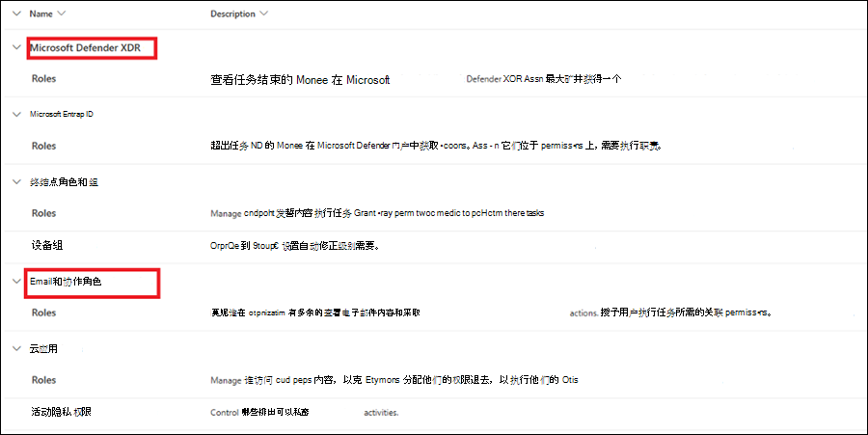The height and width of the screenshot is (435, 868).
Task: Collapse the 云应用 group chevron
Action: pos(16,348)
